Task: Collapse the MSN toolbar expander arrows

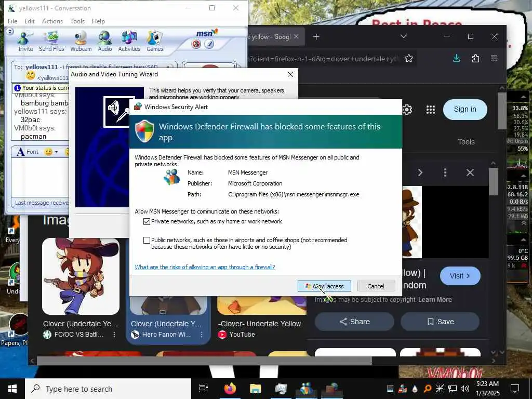Action: click(10, 32)
